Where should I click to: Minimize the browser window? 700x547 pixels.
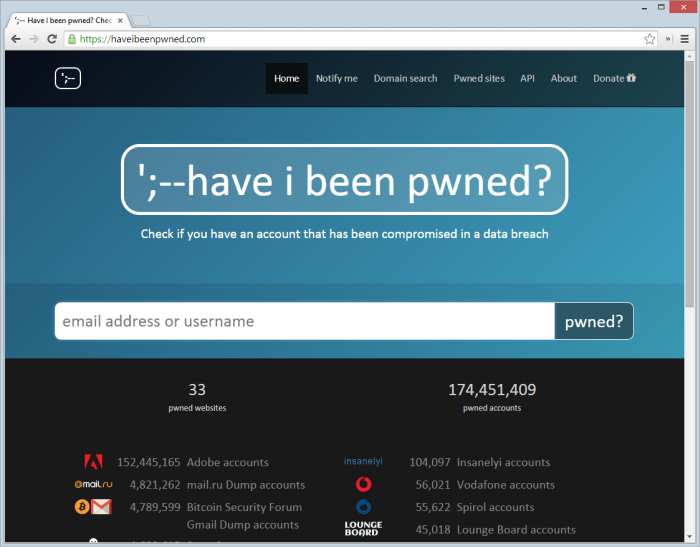[644, 7]
